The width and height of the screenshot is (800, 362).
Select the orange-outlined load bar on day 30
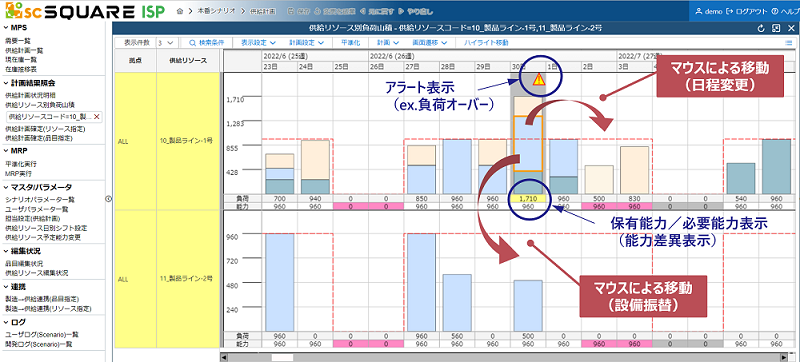pos(528,143)
